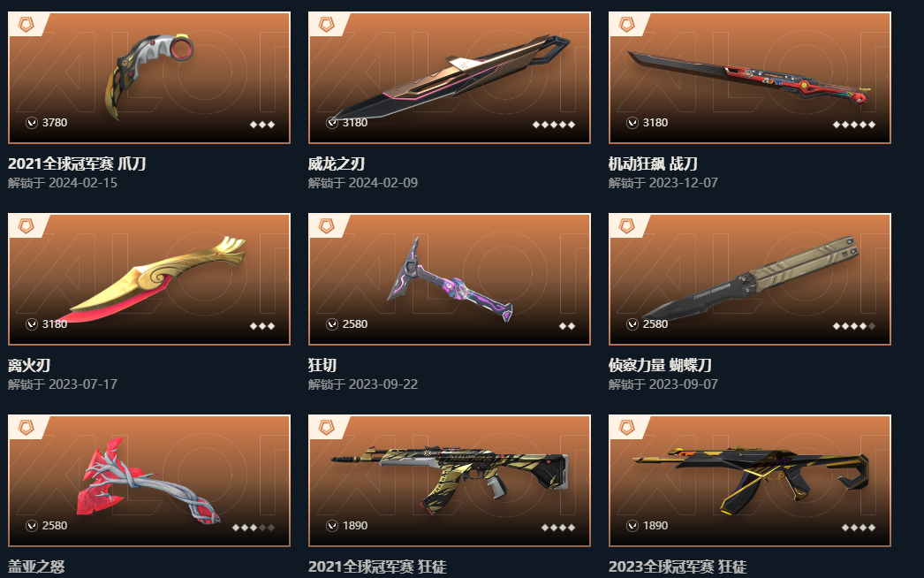This screenshot has width=924, height=578.
Task: Click the VP currency icon beside 3780
Action: tap(32, 123)
